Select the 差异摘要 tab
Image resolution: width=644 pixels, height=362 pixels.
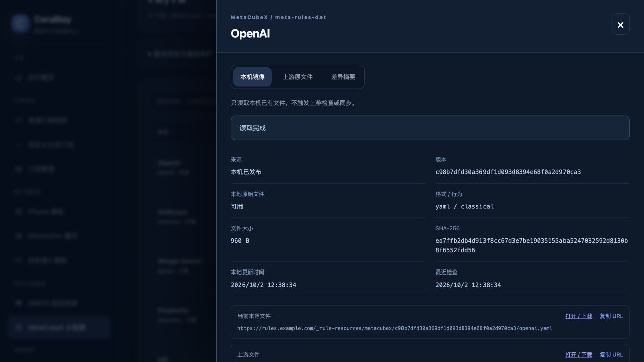[343, 77]
